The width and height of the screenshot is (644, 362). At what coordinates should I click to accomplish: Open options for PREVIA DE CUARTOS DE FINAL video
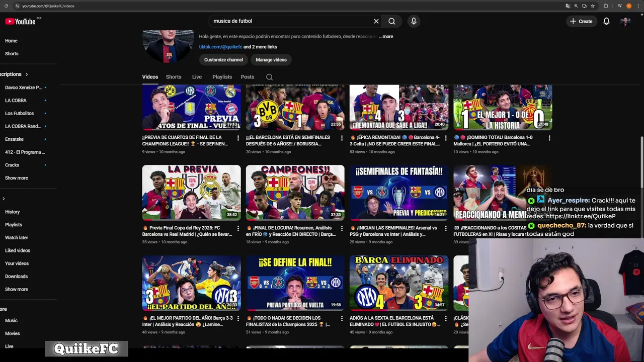click(238, 138)
